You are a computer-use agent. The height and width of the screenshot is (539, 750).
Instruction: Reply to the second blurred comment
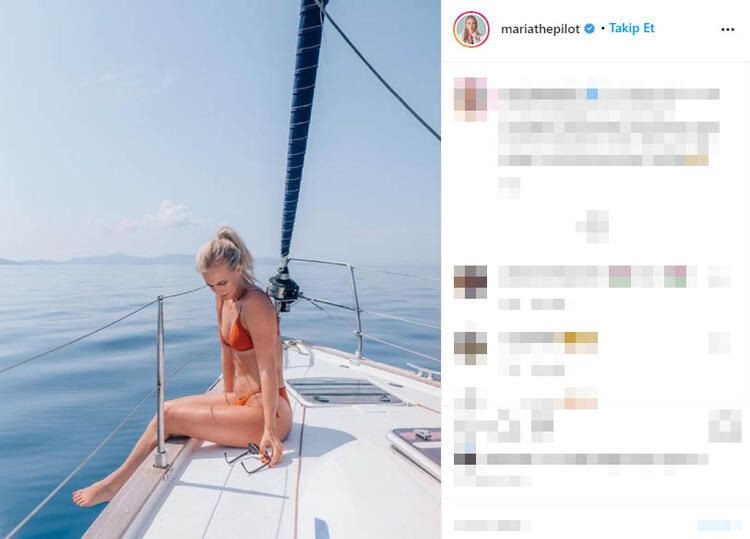tap(548, 304)
